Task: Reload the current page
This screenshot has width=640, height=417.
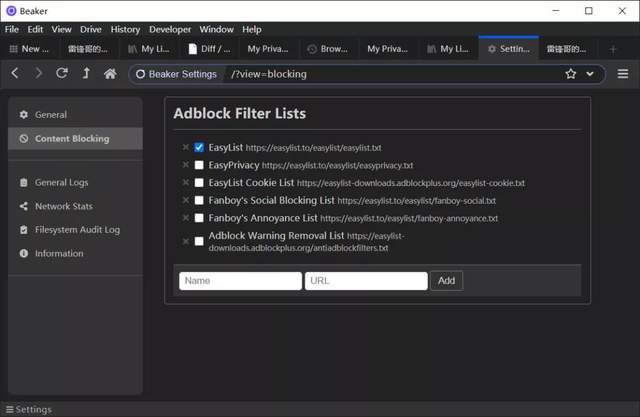Action: (x=62, y=74)
